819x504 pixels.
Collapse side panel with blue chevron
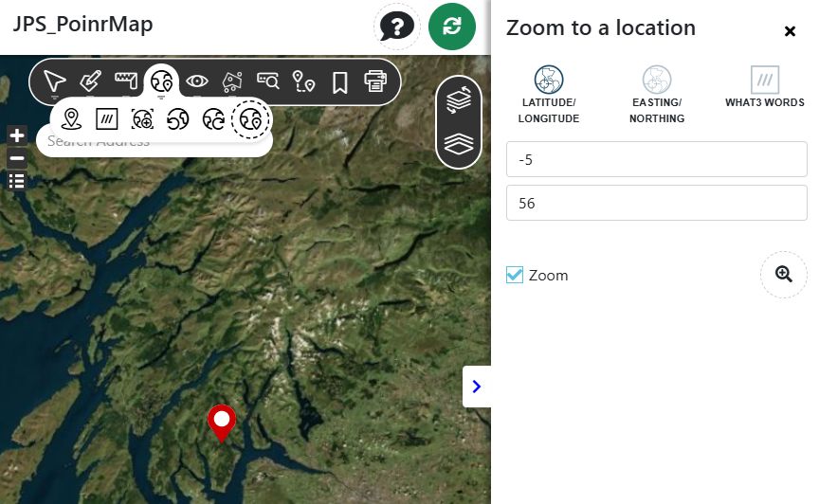tap(476, 387)
